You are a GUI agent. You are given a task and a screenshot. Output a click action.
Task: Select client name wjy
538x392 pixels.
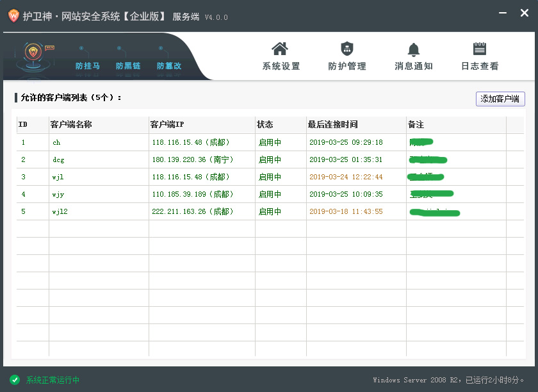point(58,195)
